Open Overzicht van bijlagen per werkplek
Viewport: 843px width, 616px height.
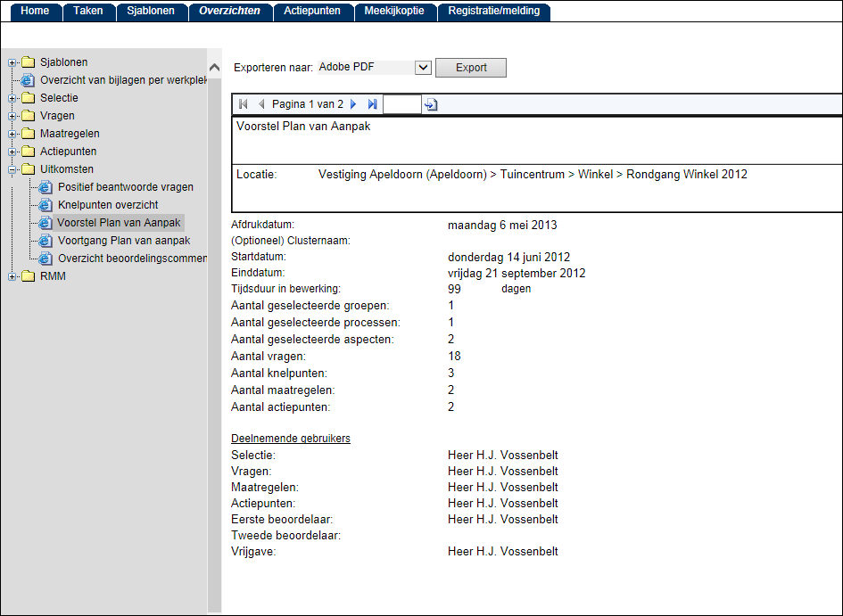click(x=123, y=80)
